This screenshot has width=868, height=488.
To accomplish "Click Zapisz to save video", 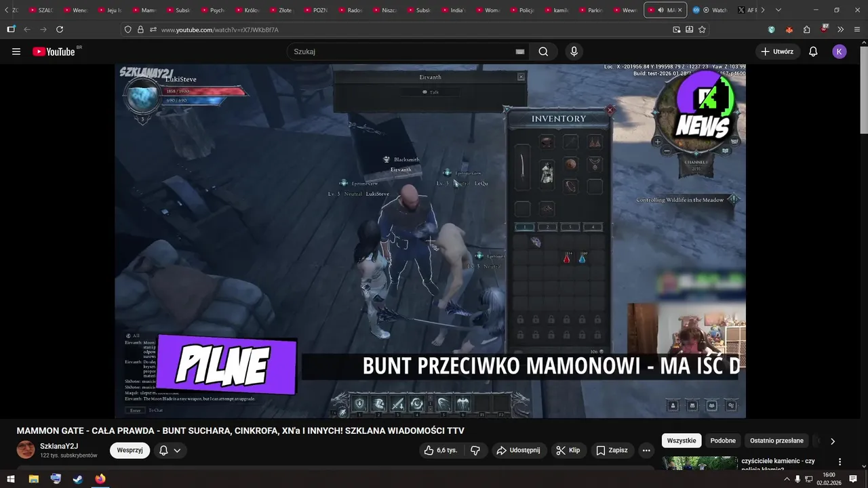I will 612,450.
